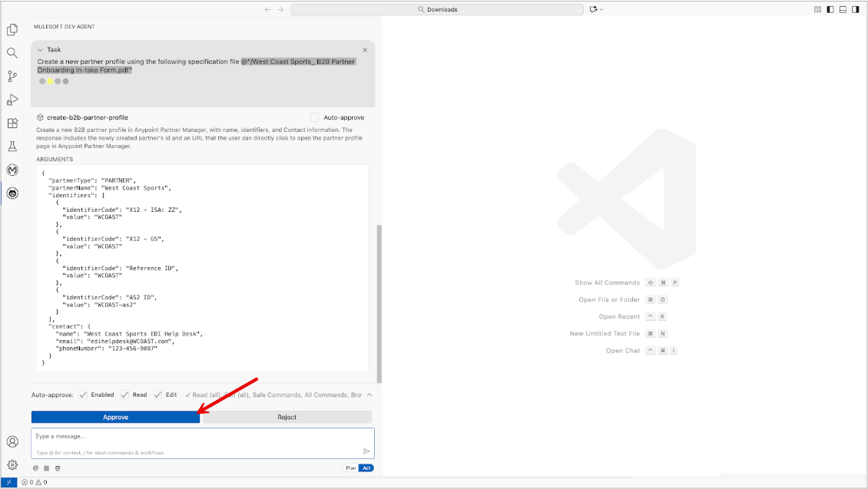Reject the pending partner profile creation
The width and height of the screenshot is (868, 489).
click(286, 417)
